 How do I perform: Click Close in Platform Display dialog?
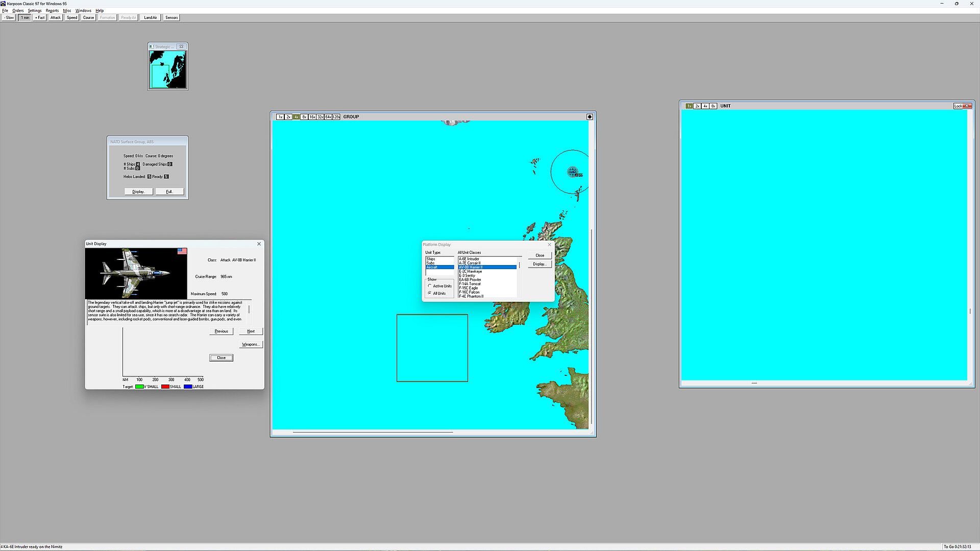(540, 255)
